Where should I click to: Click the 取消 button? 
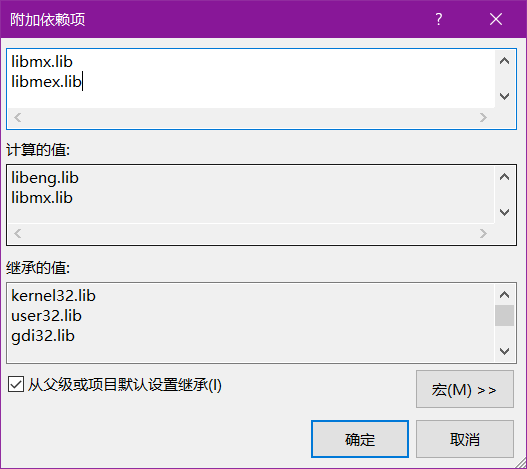tap(464, 439)
